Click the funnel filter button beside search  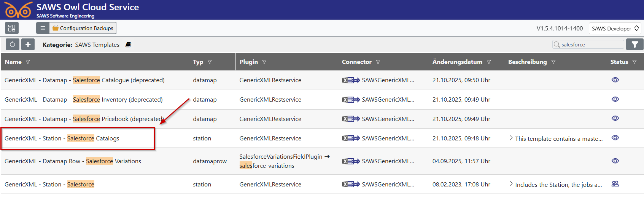tap(634, 45)
